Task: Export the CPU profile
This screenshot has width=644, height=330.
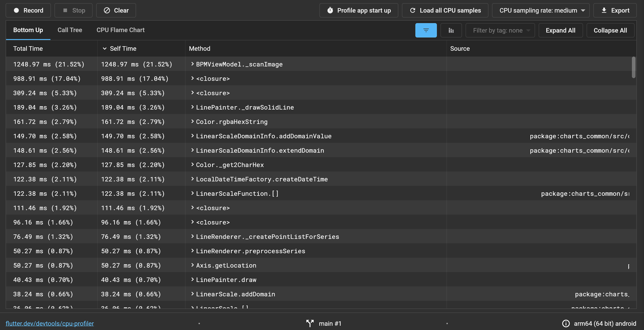Action: click(x=615, y=10)
